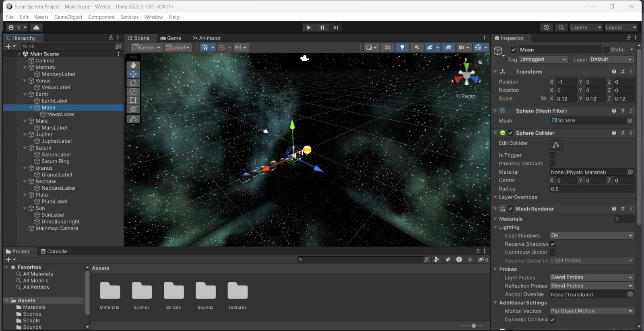Viewport: 644px width, 331px height.
Task: Open the Textures folder thumbnail
Action: (x=237, y=296)
